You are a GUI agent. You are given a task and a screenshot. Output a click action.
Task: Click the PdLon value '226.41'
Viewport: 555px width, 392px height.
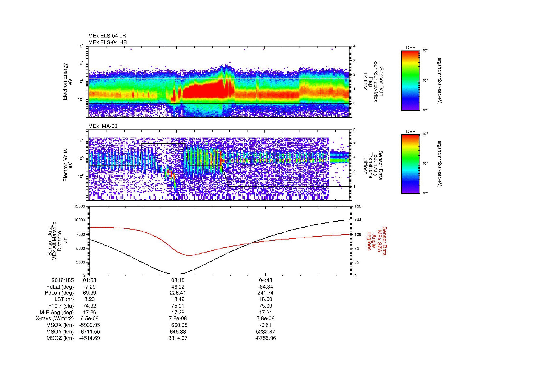(178, 293)
